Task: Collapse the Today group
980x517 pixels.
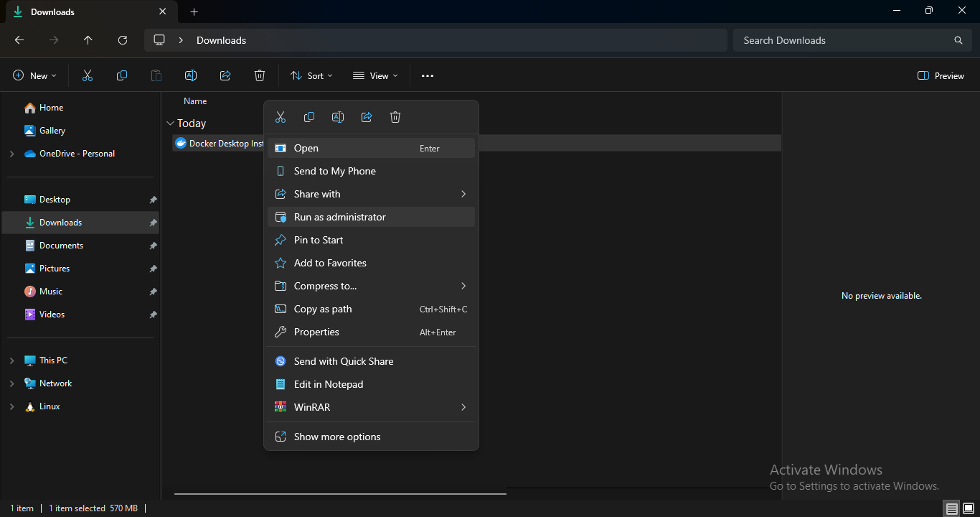Action: pos(170,124)
